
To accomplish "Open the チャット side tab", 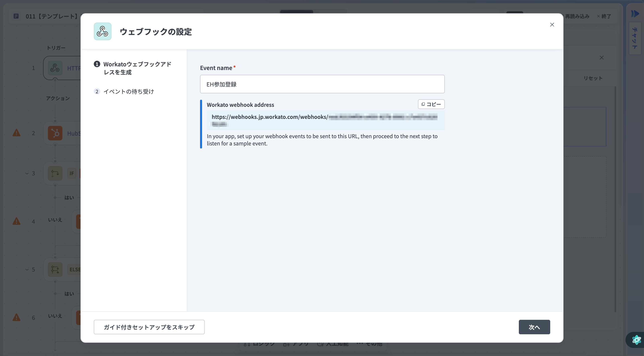I will (635, 38).
